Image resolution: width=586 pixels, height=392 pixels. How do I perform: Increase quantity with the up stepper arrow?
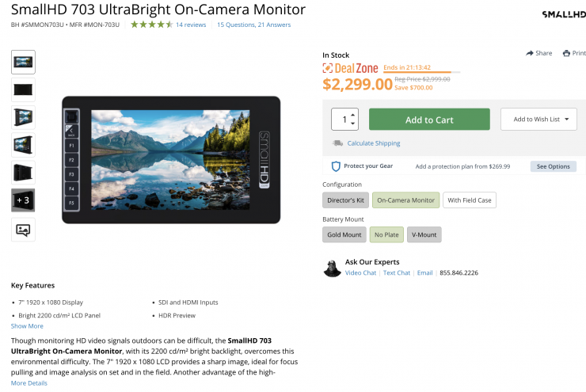353,115
